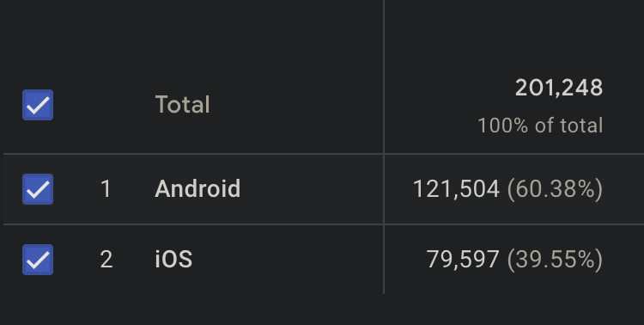Click empty rank cell in Total row

(106, 105)
